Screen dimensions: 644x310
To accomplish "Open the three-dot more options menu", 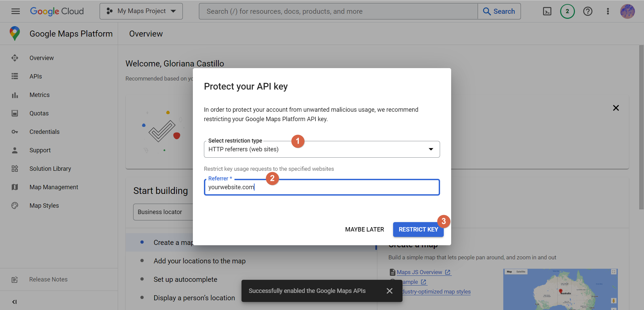I will click(x=608, y=11).
